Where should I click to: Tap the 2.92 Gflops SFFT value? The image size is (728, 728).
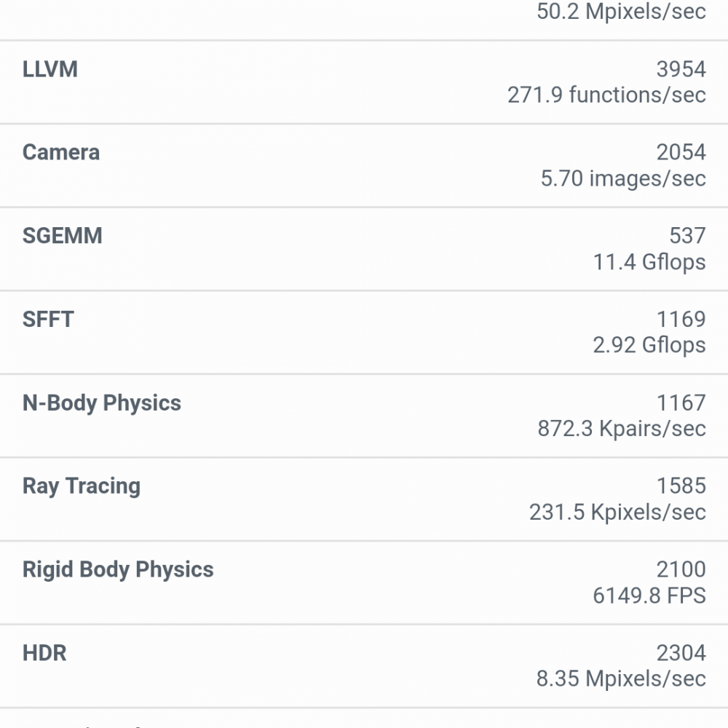[649, 345]
